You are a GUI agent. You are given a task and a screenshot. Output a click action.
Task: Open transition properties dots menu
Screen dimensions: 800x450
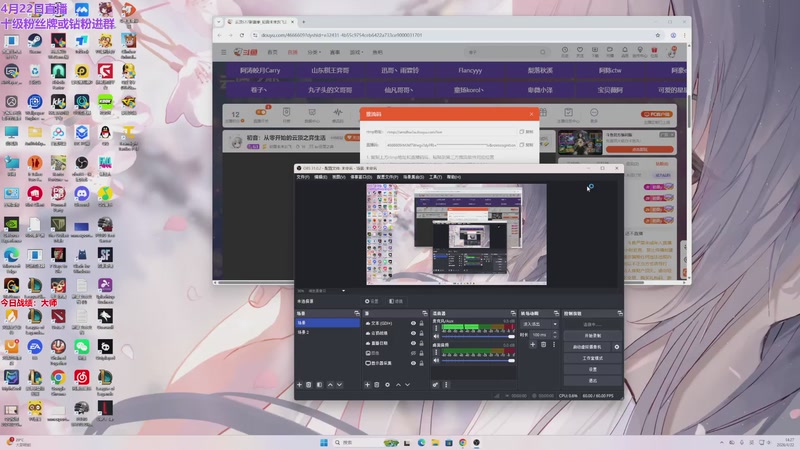pyautogui.click(x=554, y=345)
